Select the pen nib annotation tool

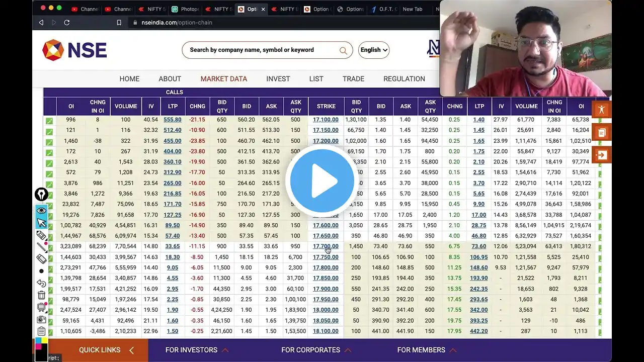pyautogui.click(x=41, y=195)
